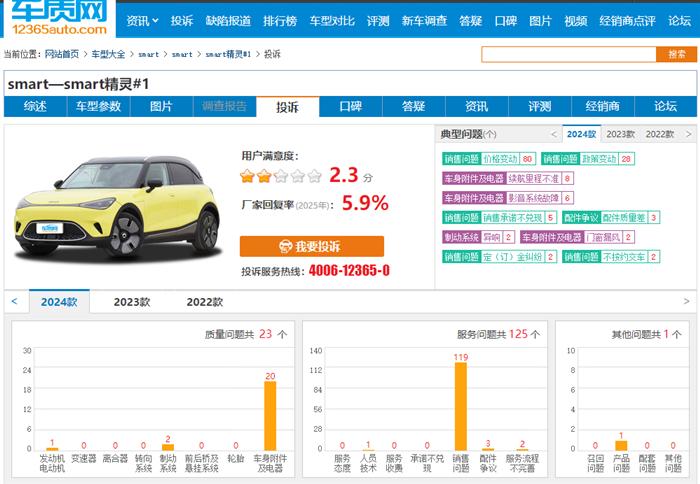This screenshot has width=700, height=484.
Task: Follow the 网站首页 breadcrumb link
Action: (x=62, y=54)
